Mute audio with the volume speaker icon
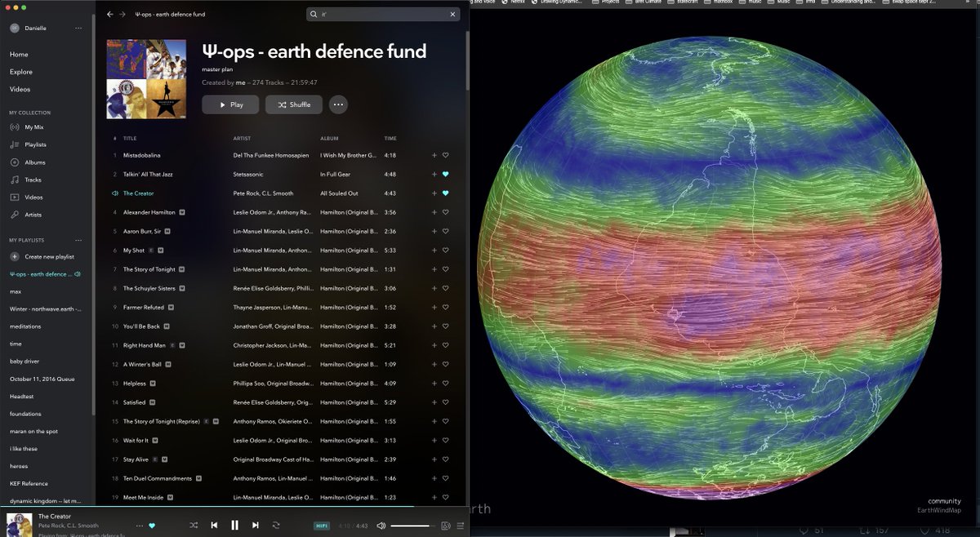 [x=382, y=526]
